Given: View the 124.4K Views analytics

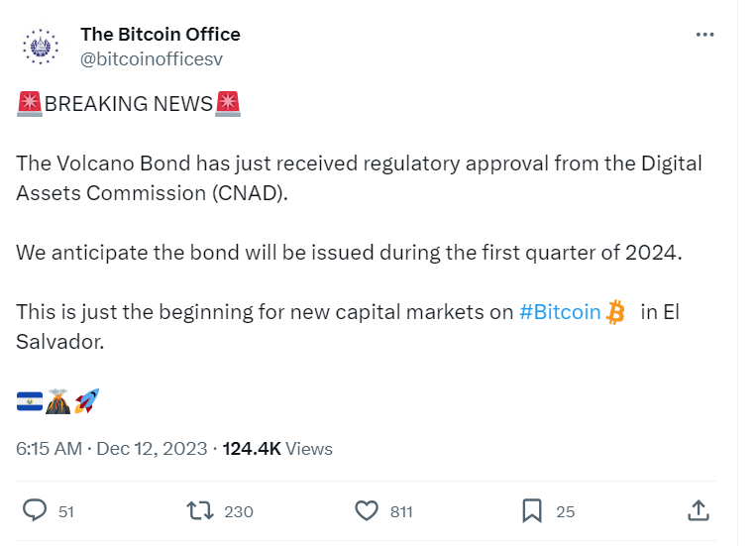Looking at the screenshot, I should tap(277, 449).
